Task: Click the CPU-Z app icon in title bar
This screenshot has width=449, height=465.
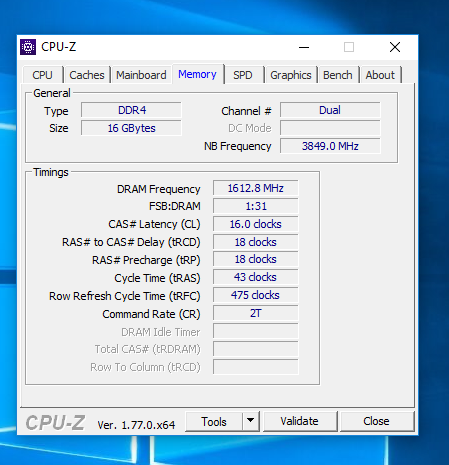Action: 28,47
